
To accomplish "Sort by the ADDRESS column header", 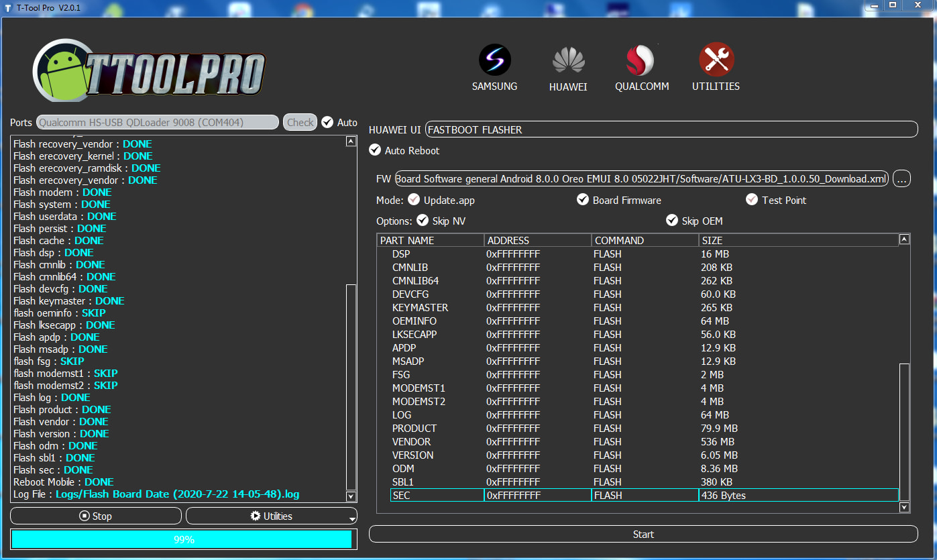I will pyautogui.click(x=538, y=240).
